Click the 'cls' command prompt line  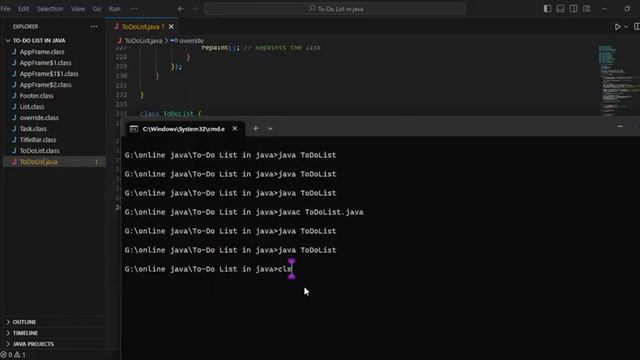pos(208,269)
